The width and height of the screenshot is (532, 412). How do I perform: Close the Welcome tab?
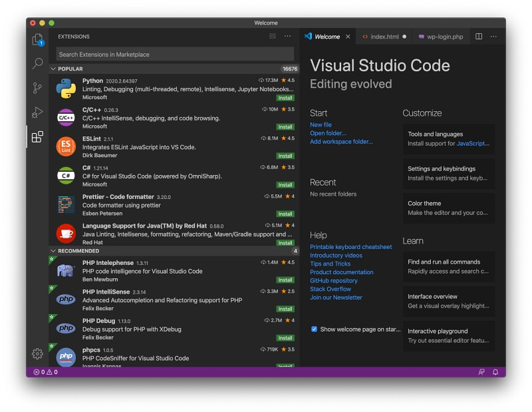click(x=348, y=37)
